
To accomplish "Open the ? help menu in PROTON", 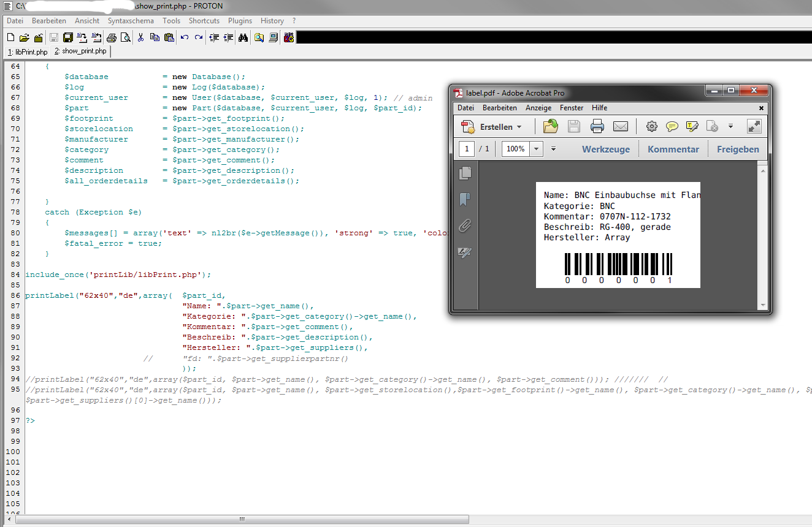I will [x=294, y=21].
